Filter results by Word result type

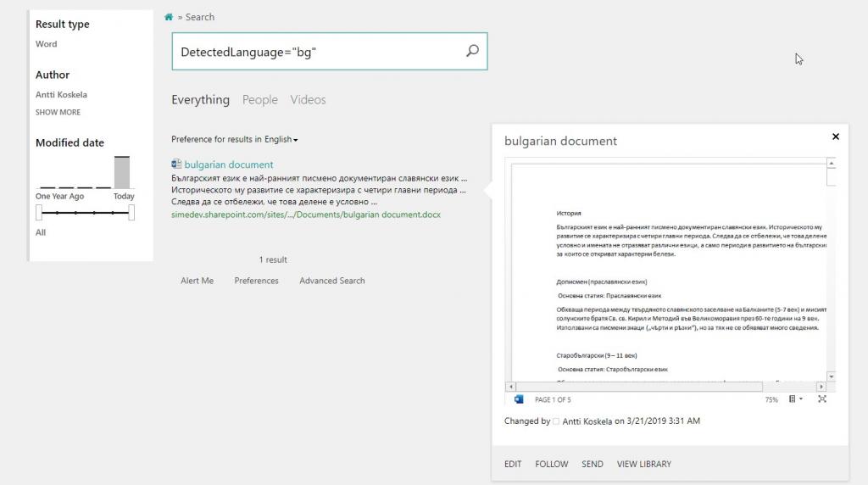tap(47, 44)
